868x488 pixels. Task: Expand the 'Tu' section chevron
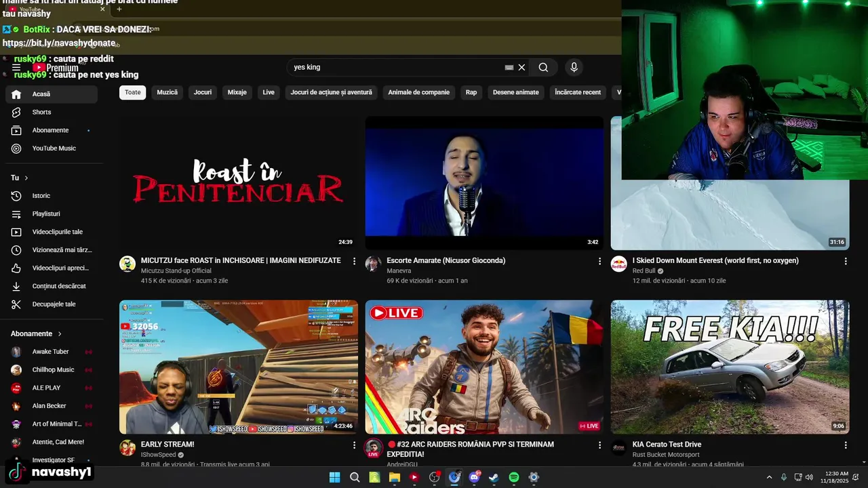coord(26,178)
